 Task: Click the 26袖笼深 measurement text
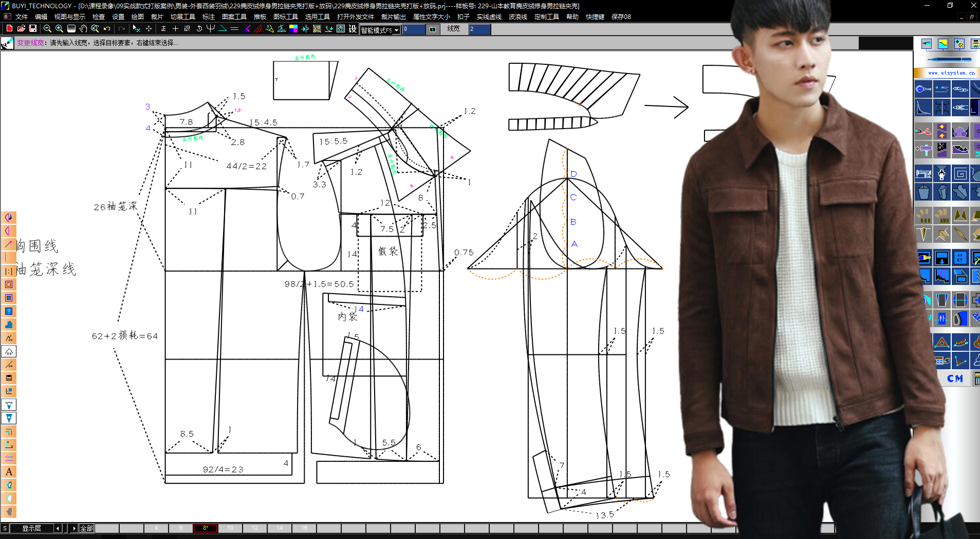click(x=116, y=207)
